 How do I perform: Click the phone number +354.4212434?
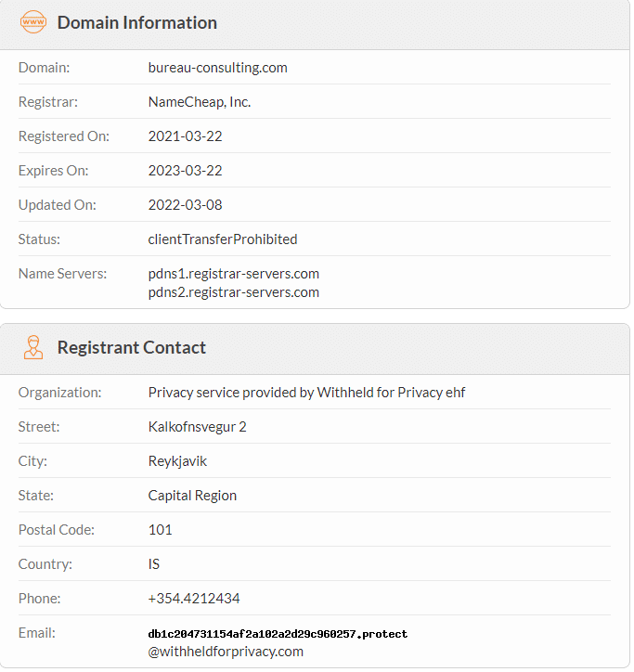[x=194, y=599]
